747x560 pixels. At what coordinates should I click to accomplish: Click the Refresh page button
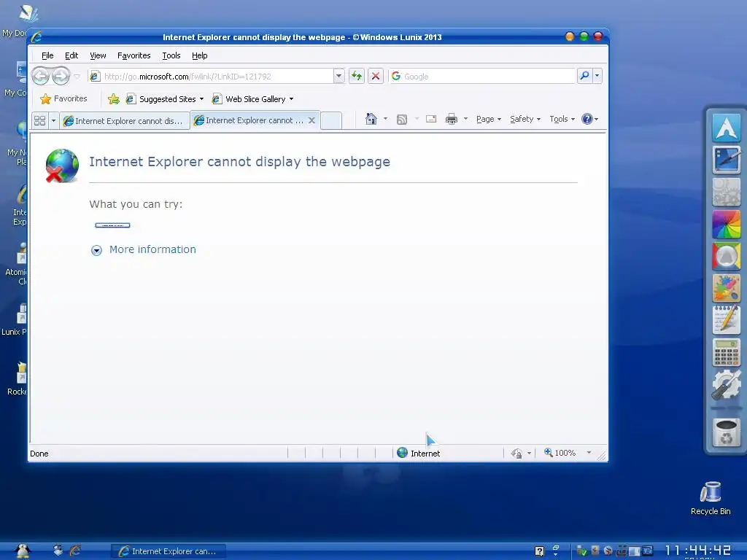click(x=356, y=76)
